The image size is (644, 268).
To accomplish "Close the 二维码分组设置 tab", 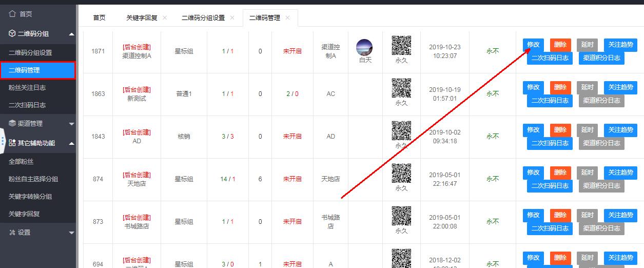I will pyautogui.click(x=232, y=17).
